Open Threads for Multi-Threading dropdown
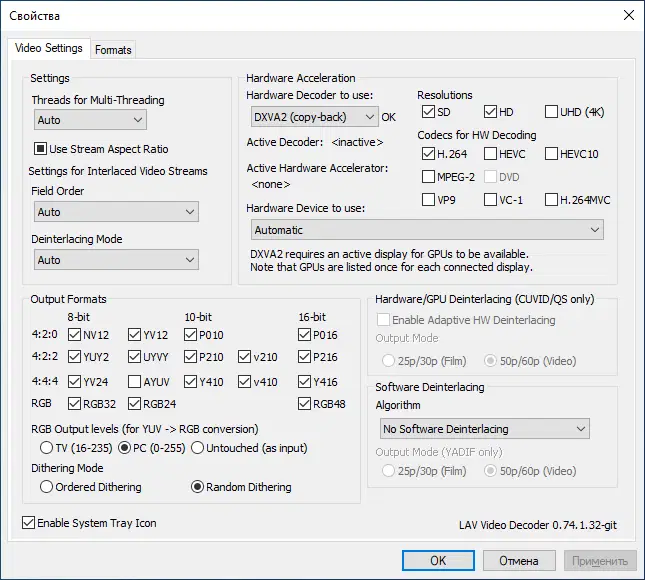 tap(89, 120)
